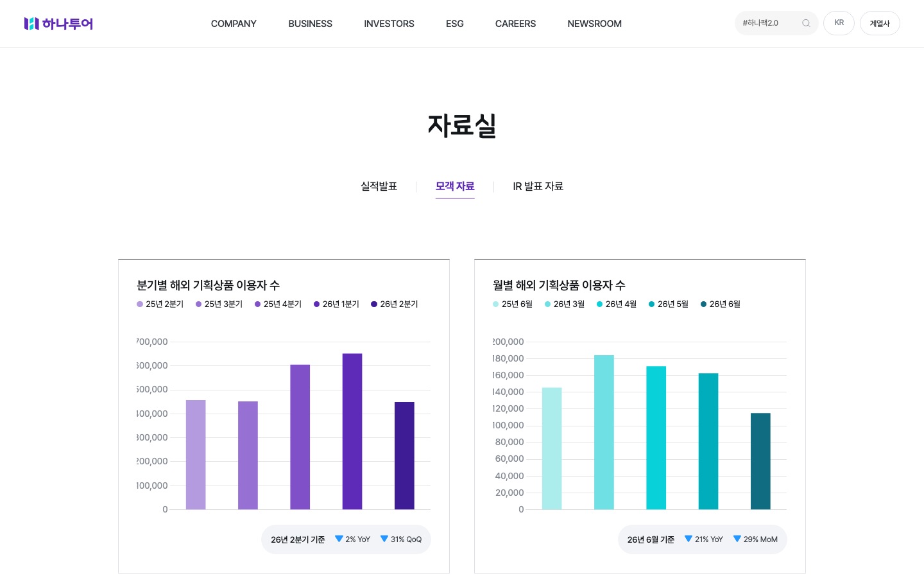Switch language with the KR button
The height and width of the screenshot is (578, 924).
coord(839,23)
